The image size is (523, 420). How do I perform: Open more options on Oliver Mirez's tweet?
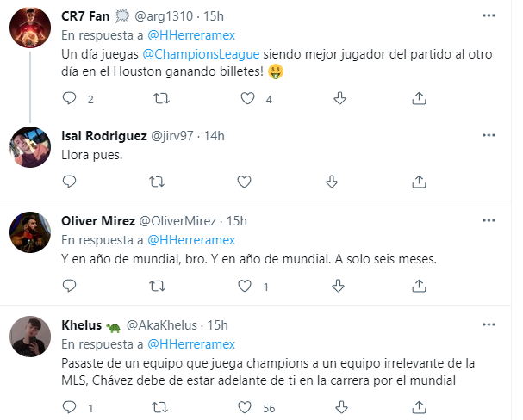(x=489, y=219)
